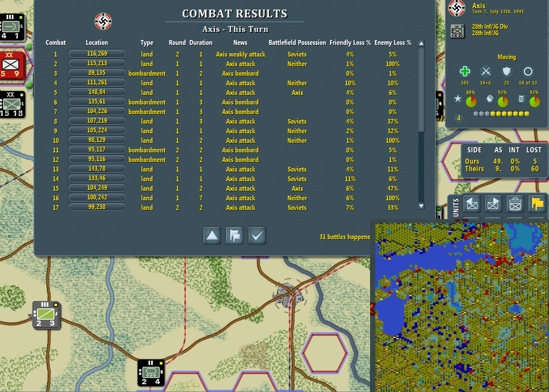Click the Location column header
549x392 pixels.
click(x=97, y=43)
